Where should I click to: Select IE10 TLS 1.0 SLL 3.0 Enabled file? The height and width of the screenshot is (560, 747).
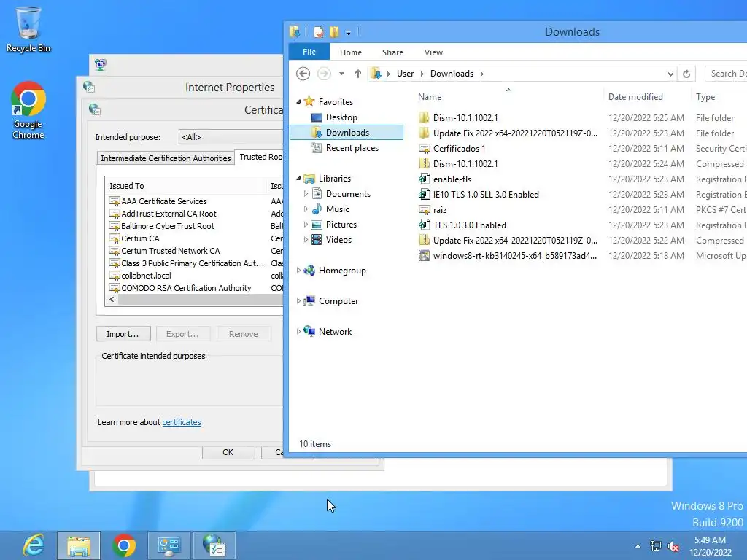[x=485, y=194]
